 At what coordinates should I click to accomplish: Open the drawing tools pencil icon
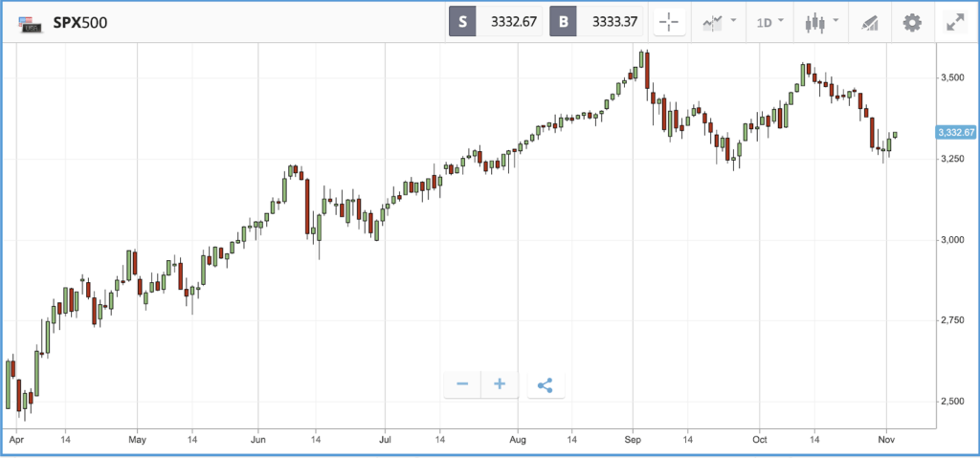869,23
